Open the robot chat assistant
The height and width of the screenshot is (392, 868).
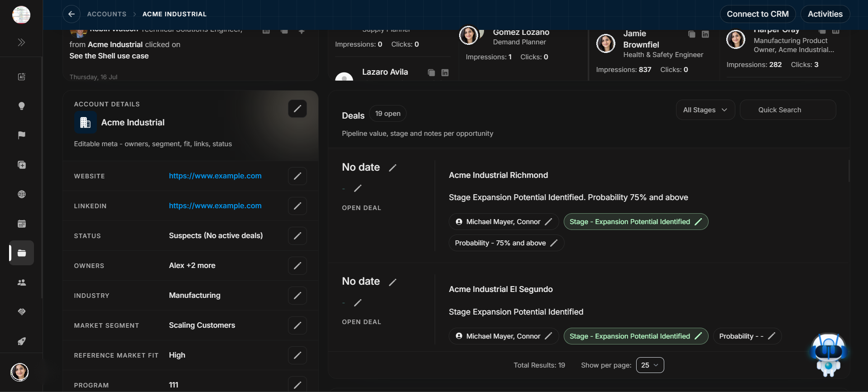(828, 355)
